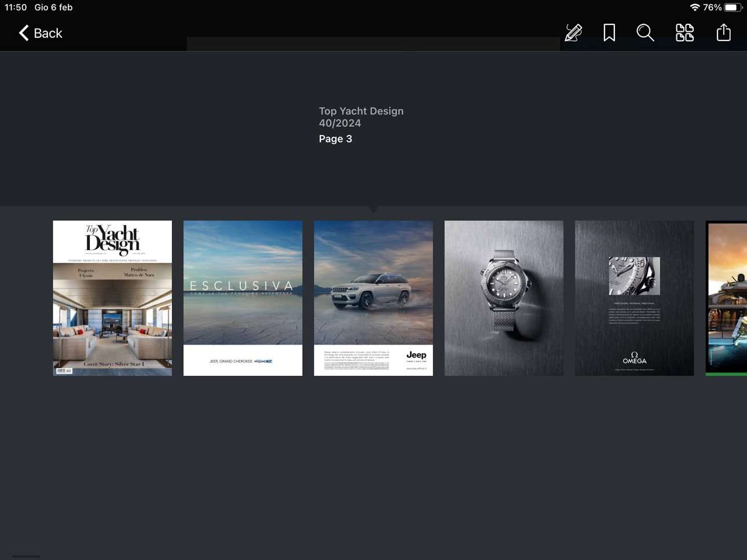
Task: Tap the 11:50 clock in status bar
Action: 16,8
